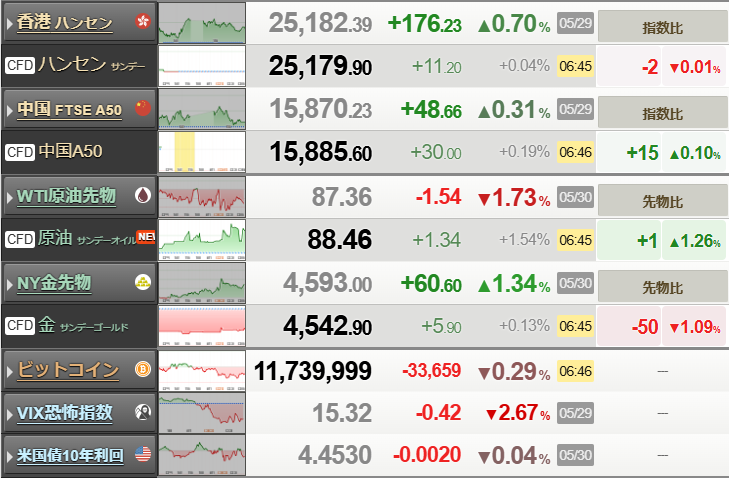Click the NEW badge on 原油 row

click(x=146, y=237)
